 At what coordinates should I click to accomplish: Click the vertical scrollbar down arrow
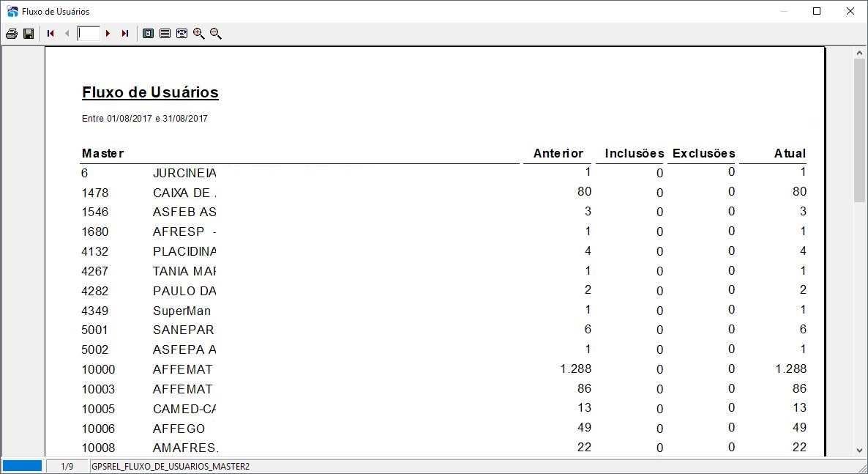(859, 451)
